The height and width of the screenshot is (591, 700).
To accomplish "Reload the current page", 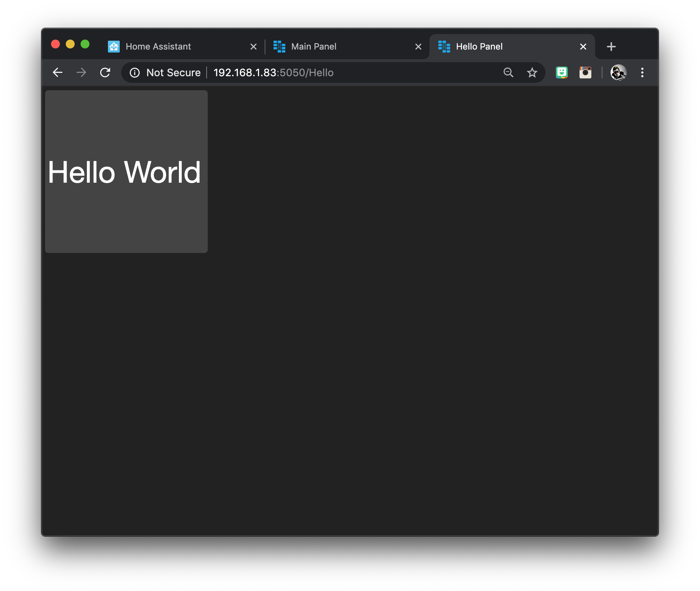I will click(x=106, y=72).
